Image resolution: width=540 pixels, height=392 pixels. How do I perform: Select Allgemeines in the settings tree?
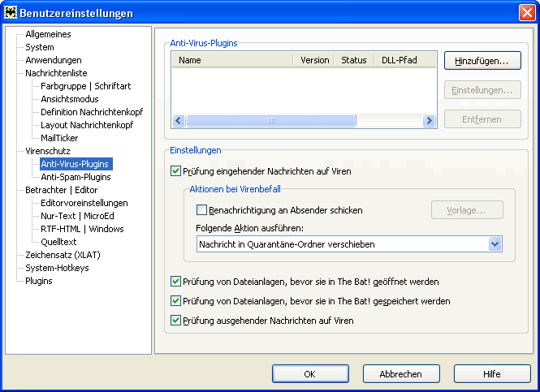(48, 34)
